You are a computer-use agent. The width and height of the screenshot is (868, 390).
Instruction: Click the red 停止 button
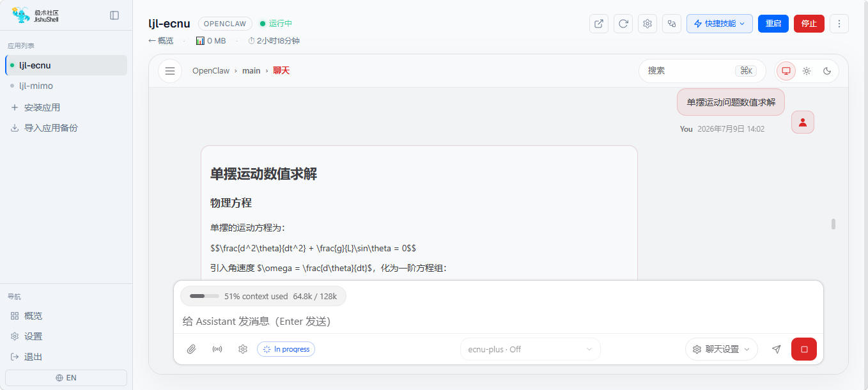point(809,24)
